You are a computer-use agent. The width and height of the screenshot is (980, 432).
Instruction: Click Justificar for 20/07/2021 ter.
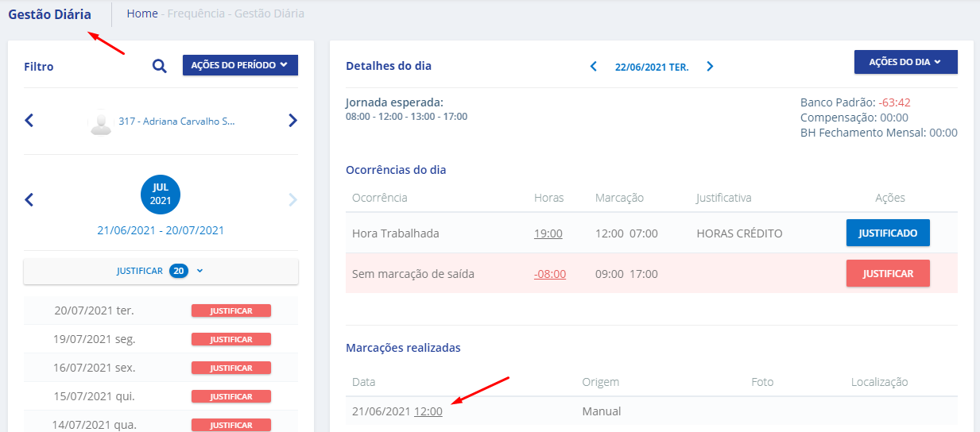[230, 311]
